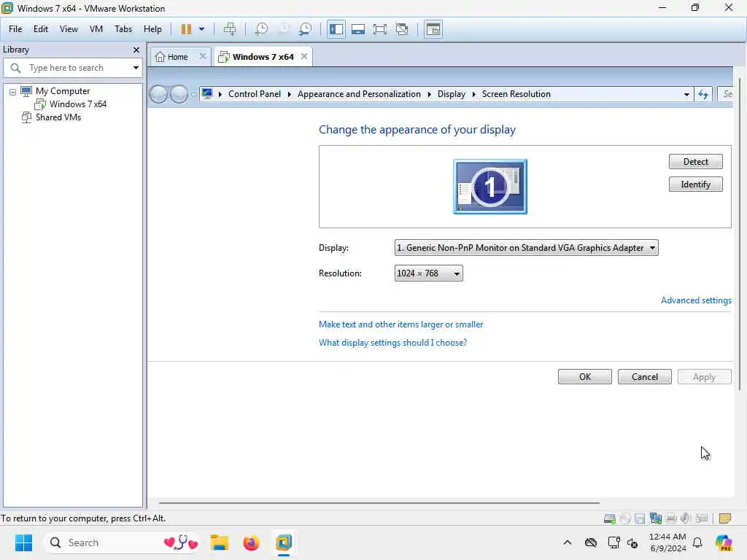The width and height of the screenshot is (747, 560).
Task: Click the CD/DVD device status icon
Action: (x=625, y=518)
